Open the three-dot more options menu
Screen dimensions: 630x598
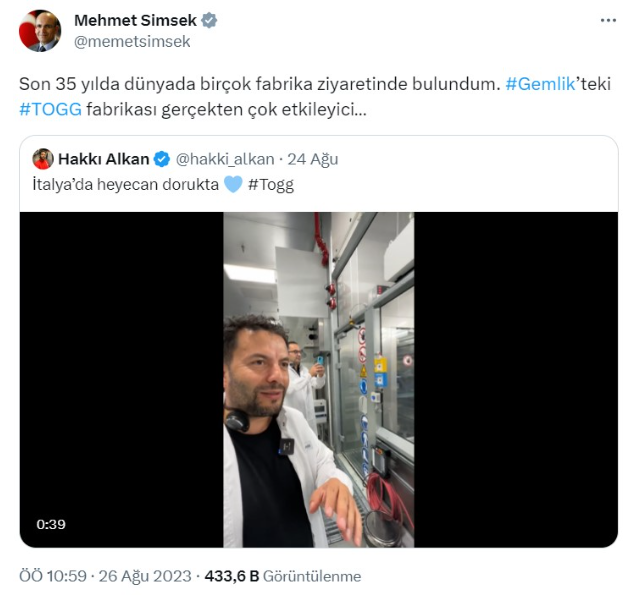coord(608,20)
